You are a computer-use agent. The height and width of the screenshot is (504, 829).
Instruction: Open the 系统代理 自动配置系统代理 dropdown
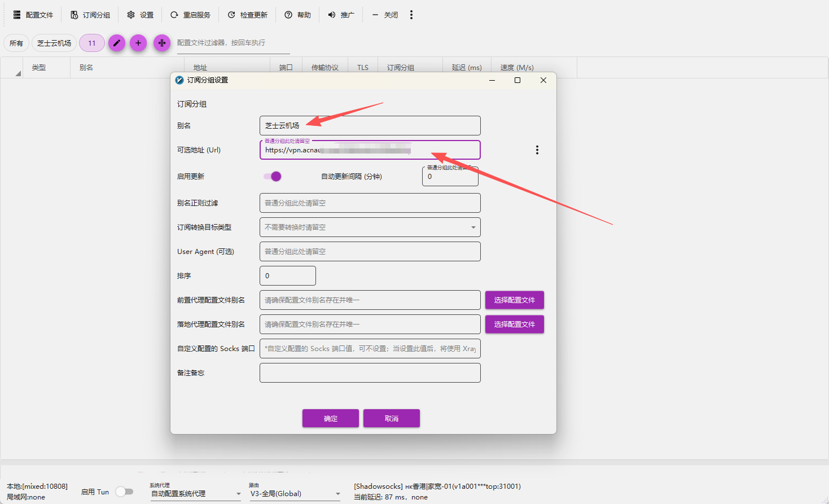pos(196,494)
